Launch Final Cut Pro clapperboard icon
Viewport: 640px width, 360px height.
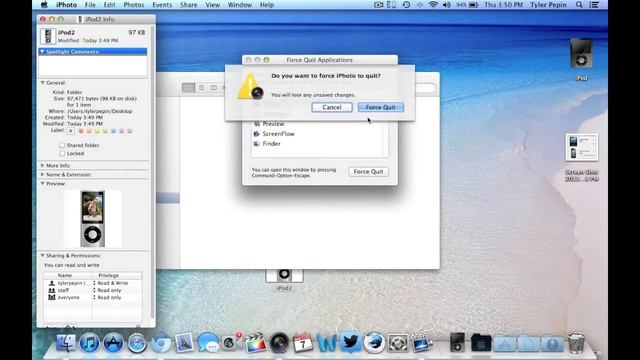pyautogui.click(x=256, y=342)
